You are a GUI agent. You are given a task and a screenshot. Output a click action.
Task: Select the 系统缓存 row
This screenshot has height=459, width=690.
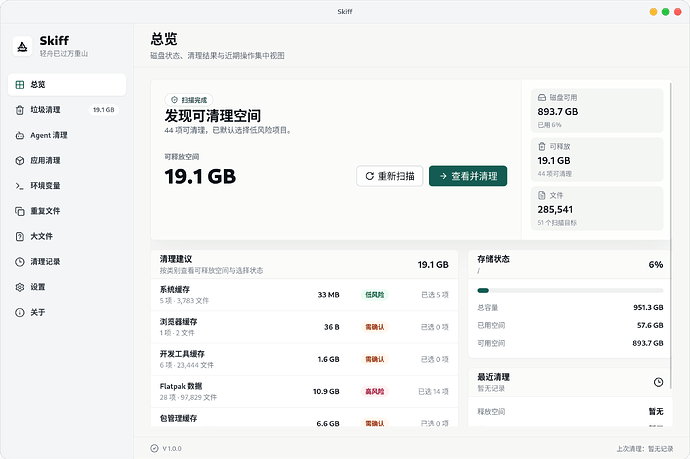(304, 295)
